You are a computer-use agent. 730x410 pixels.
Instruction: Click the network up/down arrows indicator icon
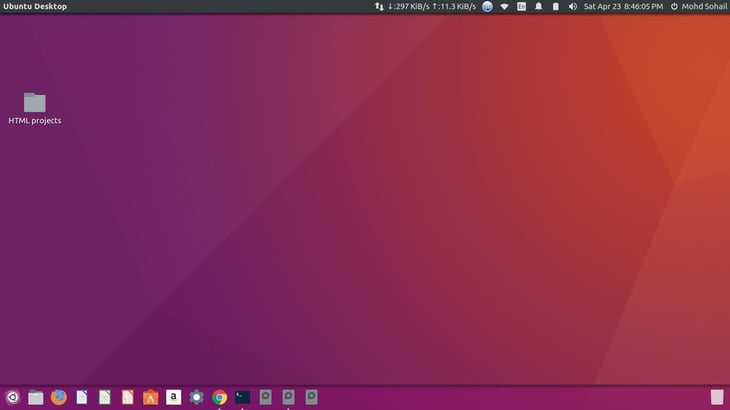tap(379, 7)
